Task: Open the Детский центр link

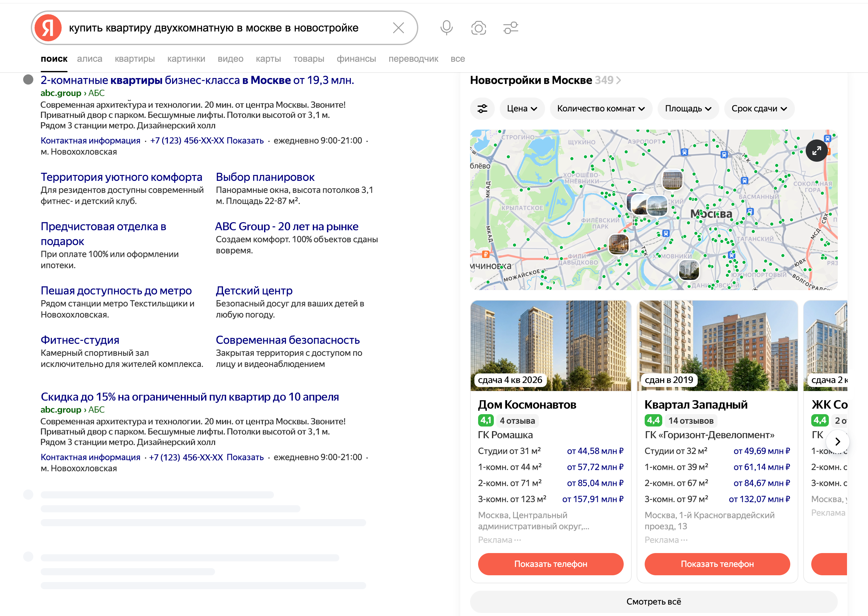Action: click(254, 290)
